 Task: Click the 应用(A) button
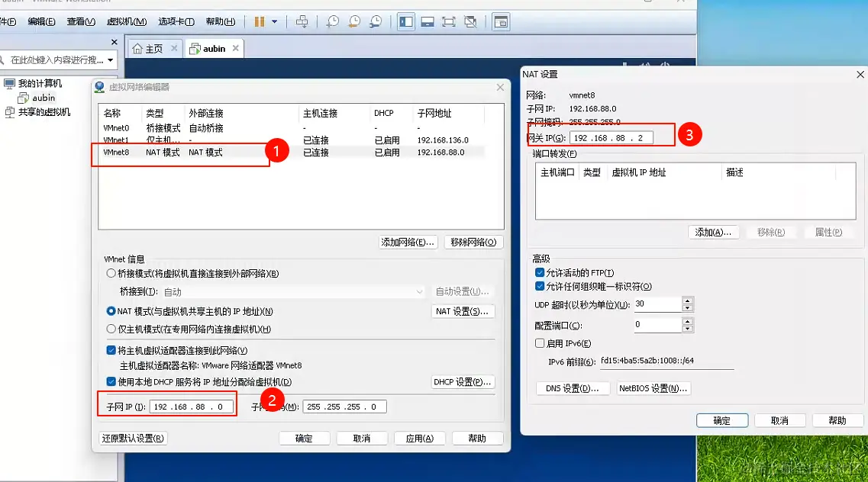pos(420,439)
